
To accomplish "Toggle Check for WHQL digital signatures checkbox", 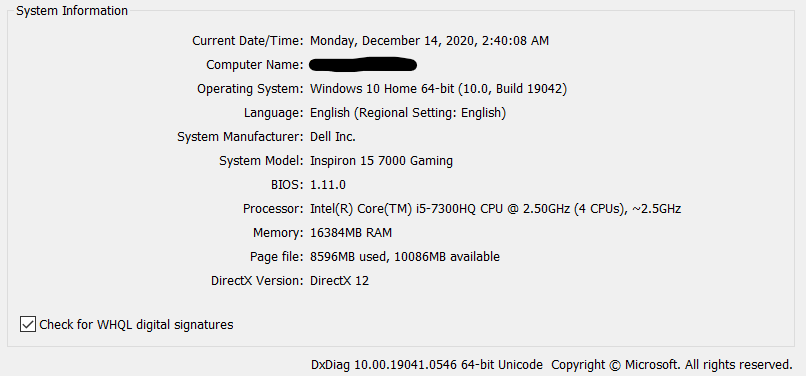I will click(x=28, y=325).
